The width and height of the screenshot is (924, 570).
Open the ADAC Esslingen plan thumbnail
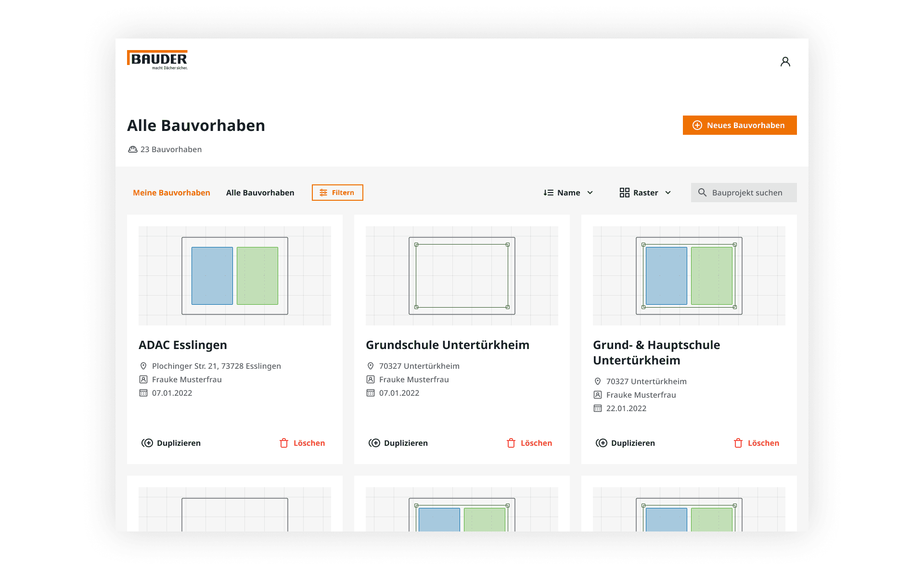235,276
